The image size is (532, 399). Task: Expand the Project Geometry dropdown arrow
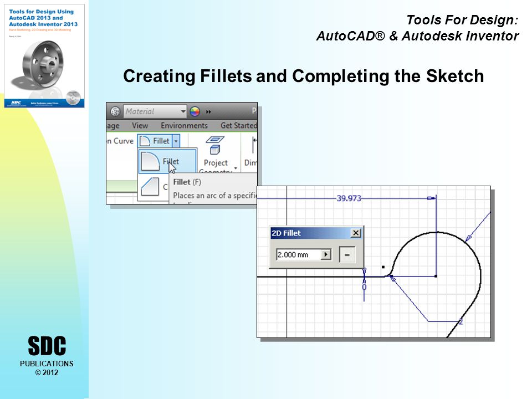236,168
